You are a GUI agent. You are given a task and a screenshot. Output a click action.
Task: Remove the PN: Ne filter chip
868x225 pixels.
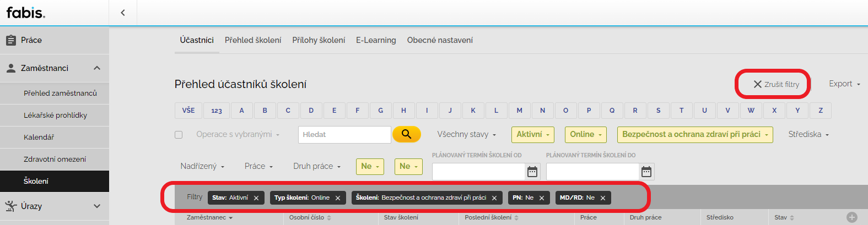(542, 198)
